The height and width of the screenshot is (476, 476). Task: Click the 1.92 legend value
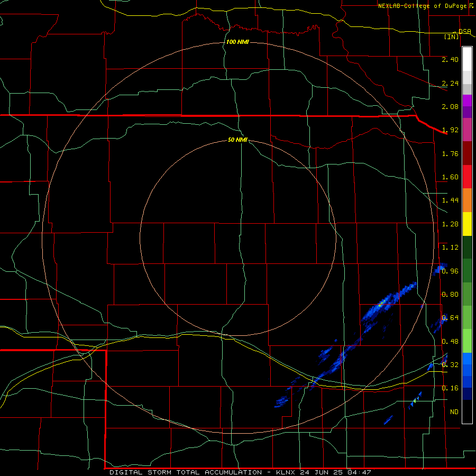450,130
